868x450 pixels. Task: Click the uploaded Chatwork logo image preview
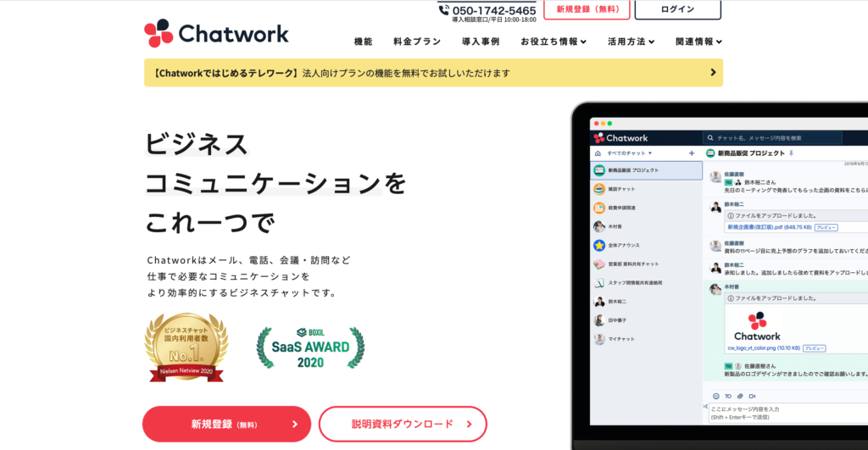pyautogui.click(x=757, y=326)
